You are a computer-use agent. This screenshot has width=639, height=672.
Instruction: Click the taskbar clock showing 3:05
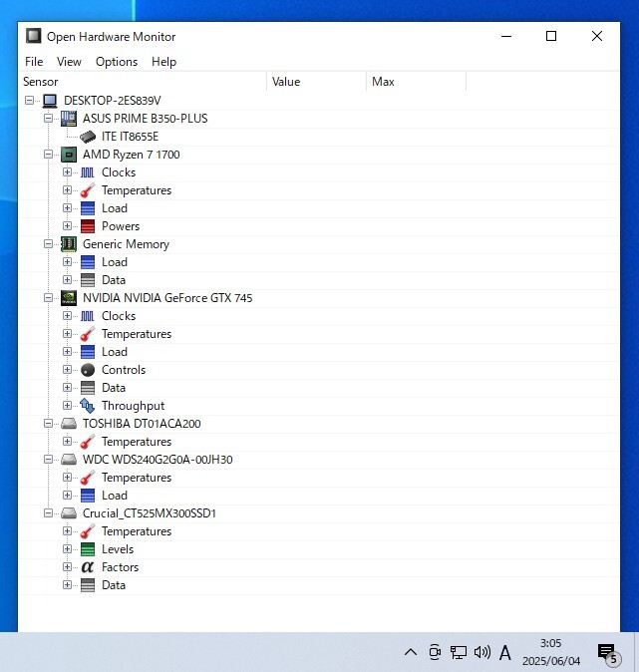click(550, 652)
